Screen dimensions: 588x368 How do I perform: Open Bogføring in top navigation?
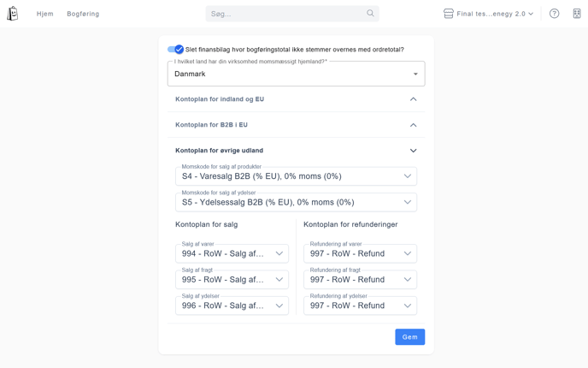83,14
